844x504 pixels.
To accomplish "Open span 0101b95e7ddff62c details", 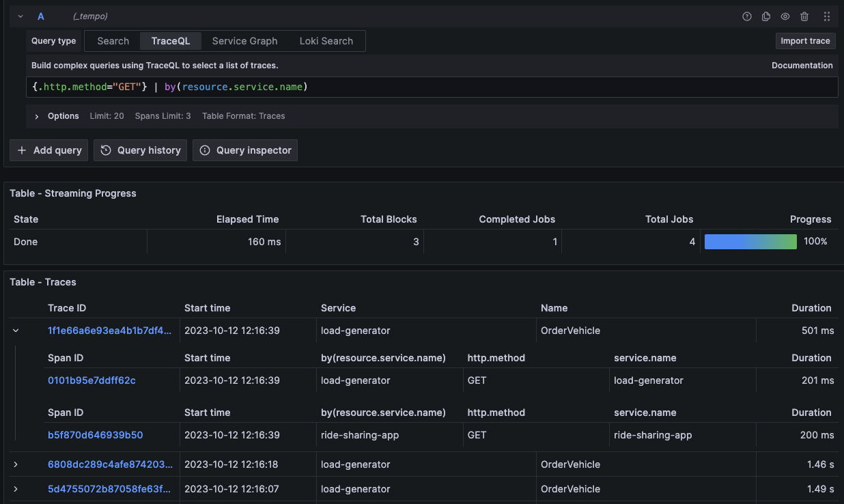I will click(x=92, y=380).
